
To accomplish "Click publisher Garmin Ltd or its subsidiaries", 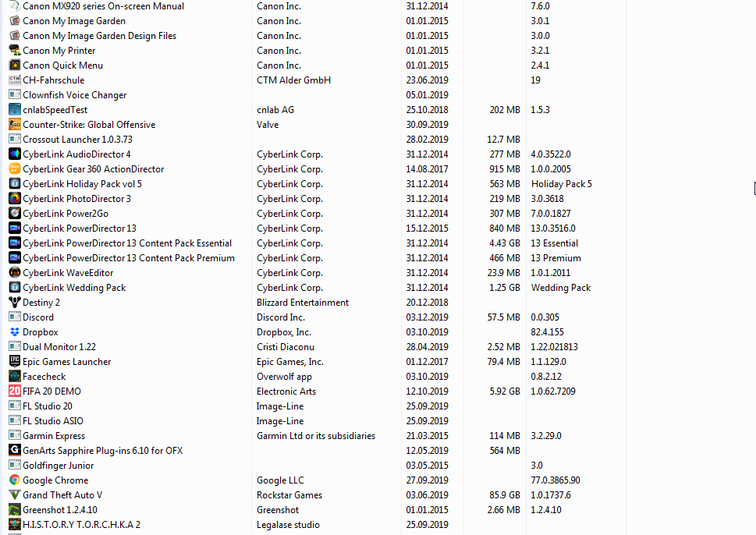I will point(316,436).
